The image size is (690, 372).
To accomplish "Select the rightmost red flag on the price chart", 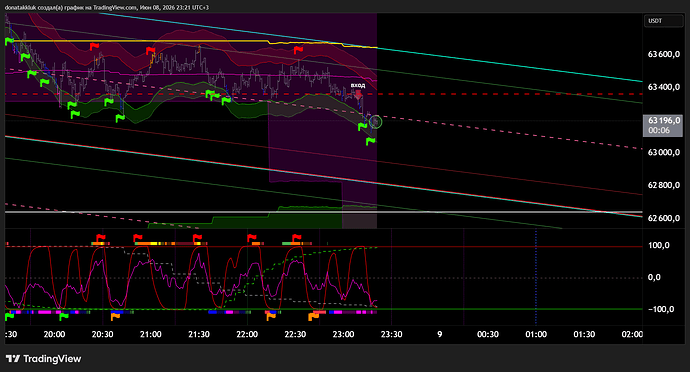I will click(x=298, y=50).
